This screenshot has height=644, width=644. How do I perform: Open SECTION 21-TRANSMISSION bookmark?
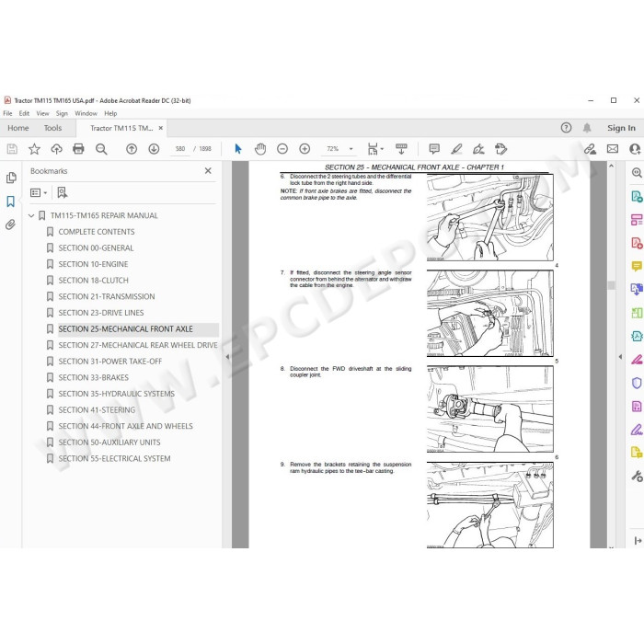[x=107, y=296]
